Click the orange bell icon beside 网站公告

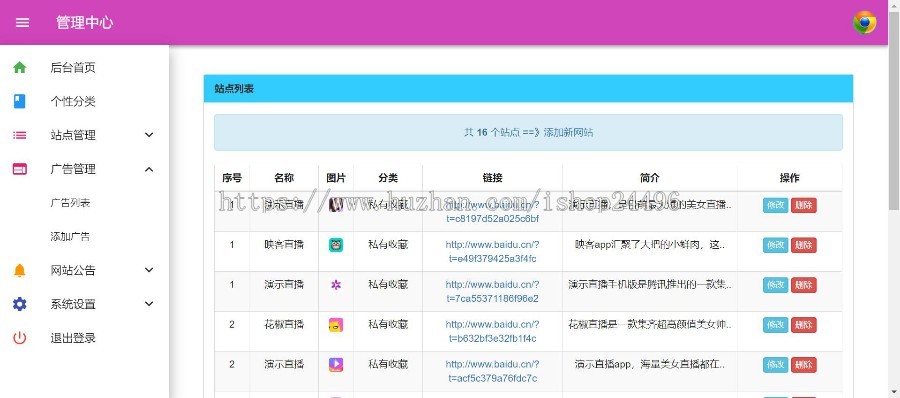click(x=20, y=271)
